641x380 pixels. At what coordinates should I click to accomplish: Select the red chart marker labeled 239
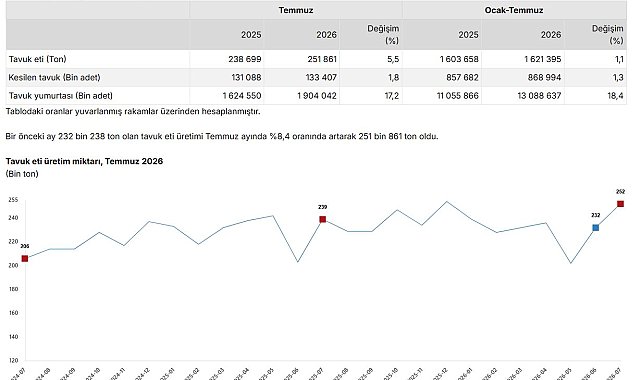[x=323, y=219]
